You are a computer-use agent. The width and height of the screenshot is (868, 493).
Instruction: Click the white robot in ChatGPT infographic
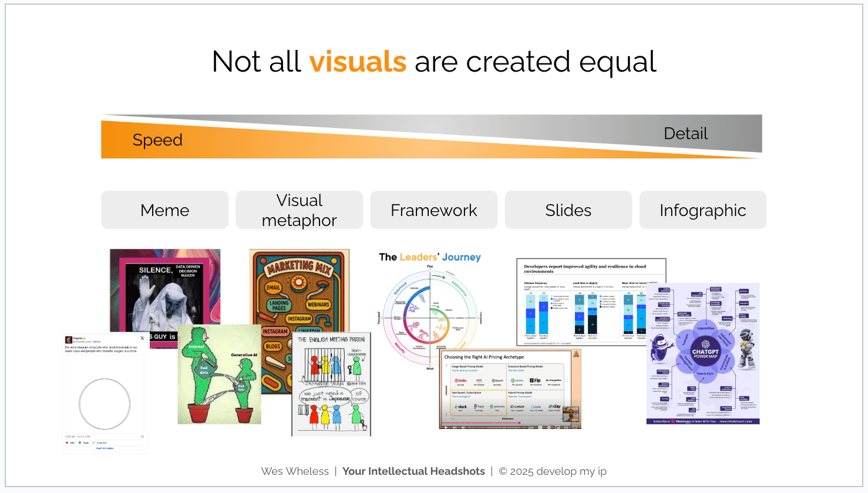[x=746, y=347]
